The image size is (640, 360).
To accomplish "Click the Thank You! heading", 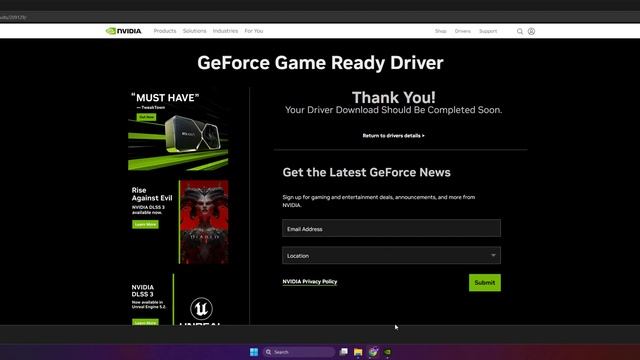I will tap(393, 98).
